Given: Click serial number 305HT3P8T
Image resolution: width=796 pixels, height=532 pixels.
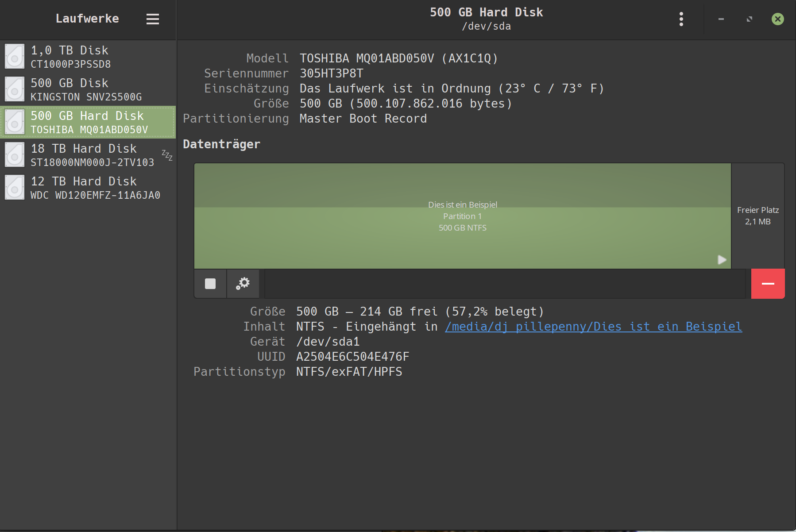Looking at the screenshot, I should [332, 73].
